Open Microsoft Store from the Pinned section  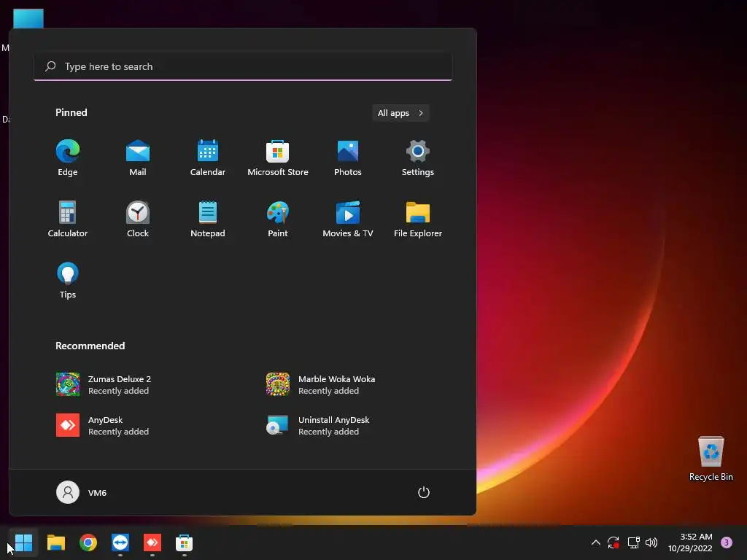[278, 158]
